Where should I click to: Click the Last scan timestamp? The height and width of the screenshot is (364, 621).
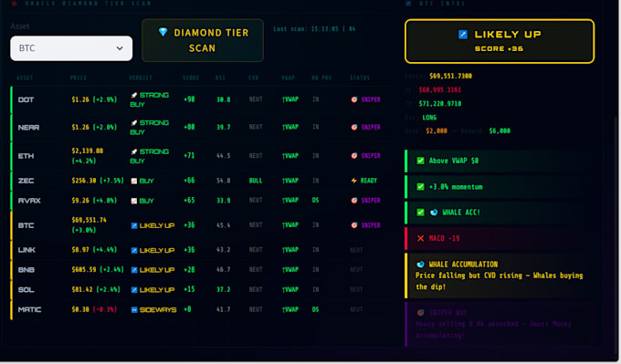(314, 29)
